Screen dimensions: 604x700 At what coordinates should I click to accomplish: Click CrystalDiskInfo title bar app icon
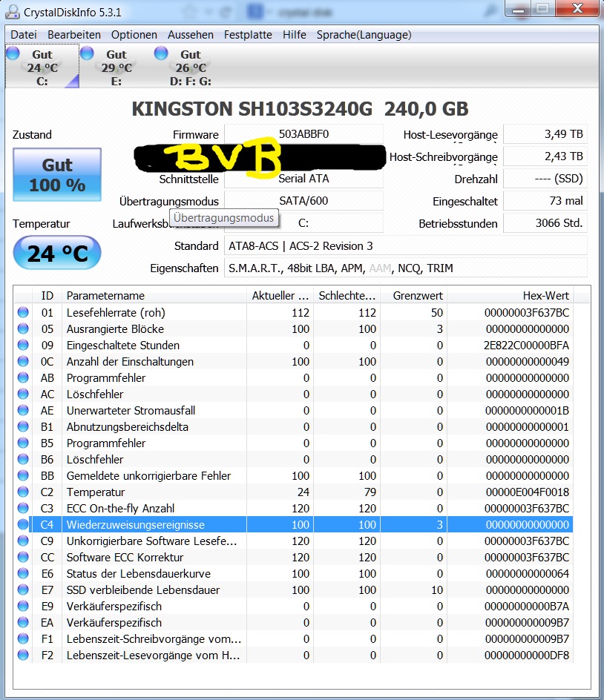tap(13, 12)
